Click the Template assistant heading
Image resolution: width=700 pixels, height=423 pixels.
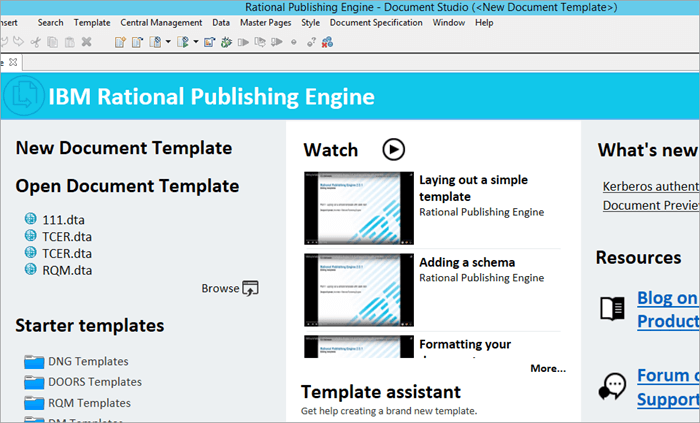point(381,392)
